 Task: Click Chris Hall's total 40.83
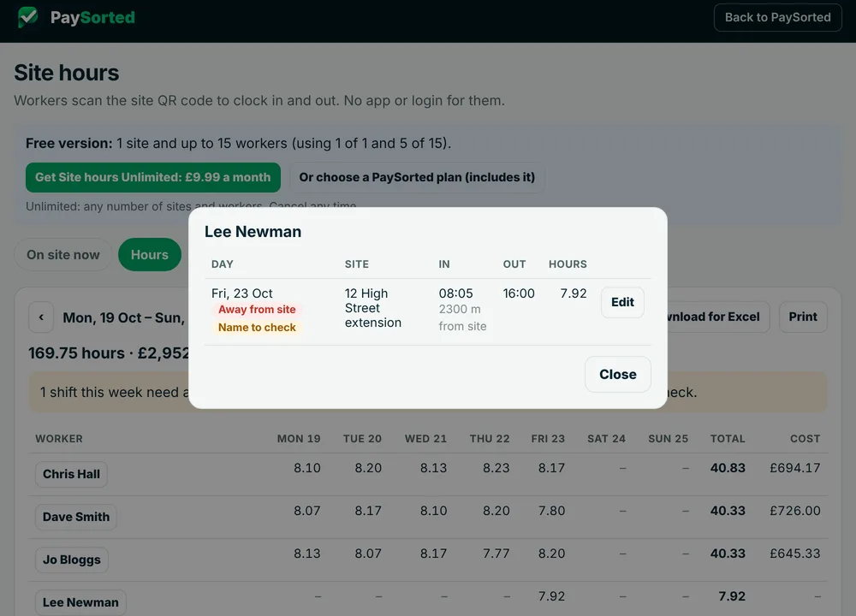pos(728,468)
